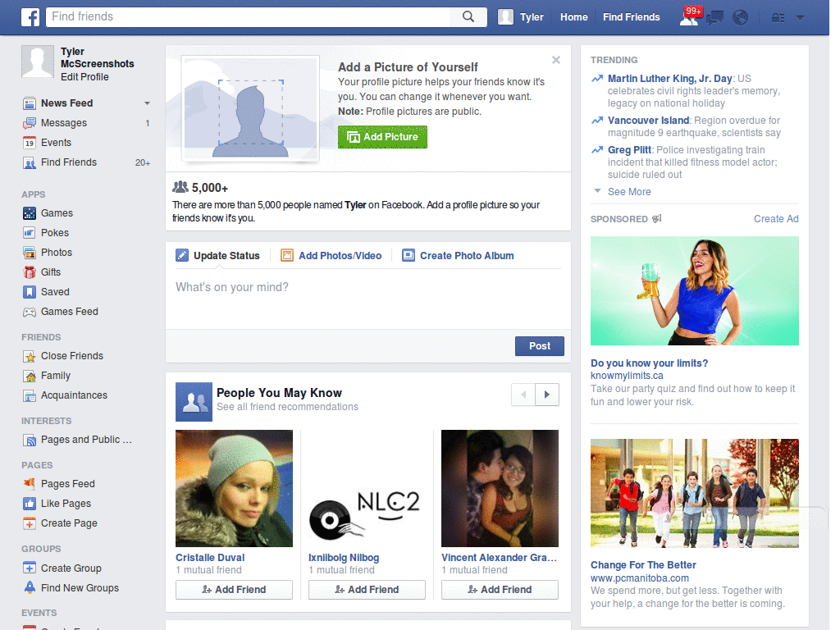Open Cristalle Duval's profile photo
This screenshot has height=630, width=840.
[234, 488]
